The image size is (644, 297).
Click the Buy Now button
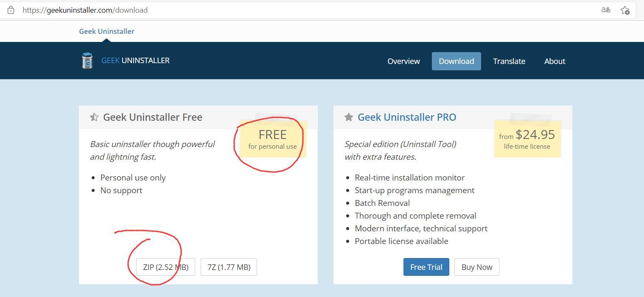pyautogui.click(x=477, y=267)
